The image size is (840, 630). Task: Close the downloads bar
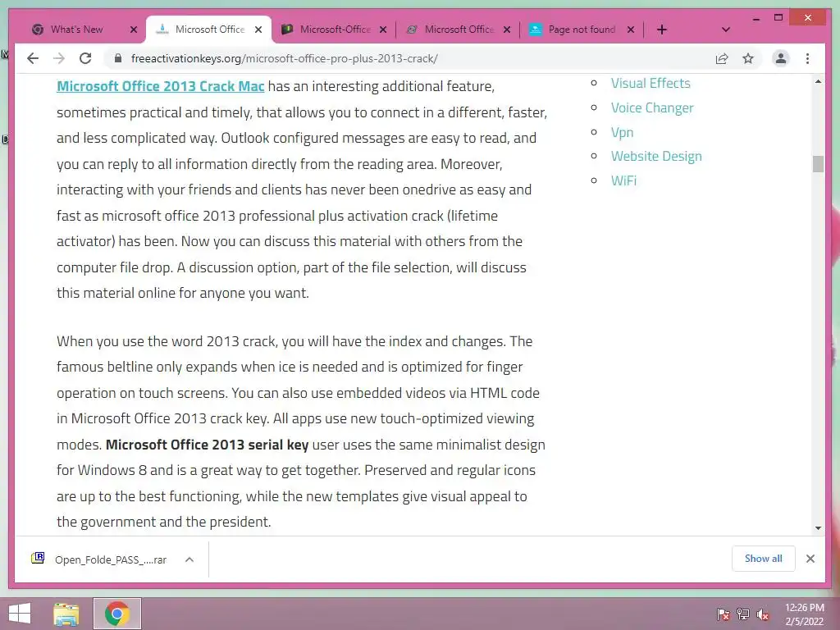810,559
